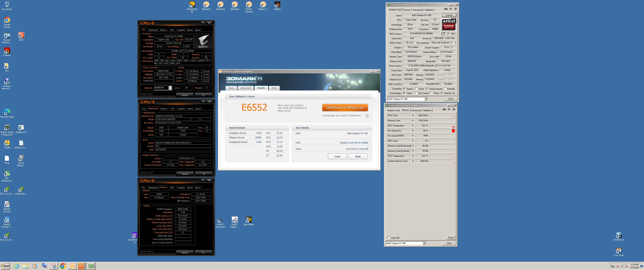Screen dimensions: 644x270
Task: Expand the GPU Clock sensor dropdown
Action: click(413, 115)
